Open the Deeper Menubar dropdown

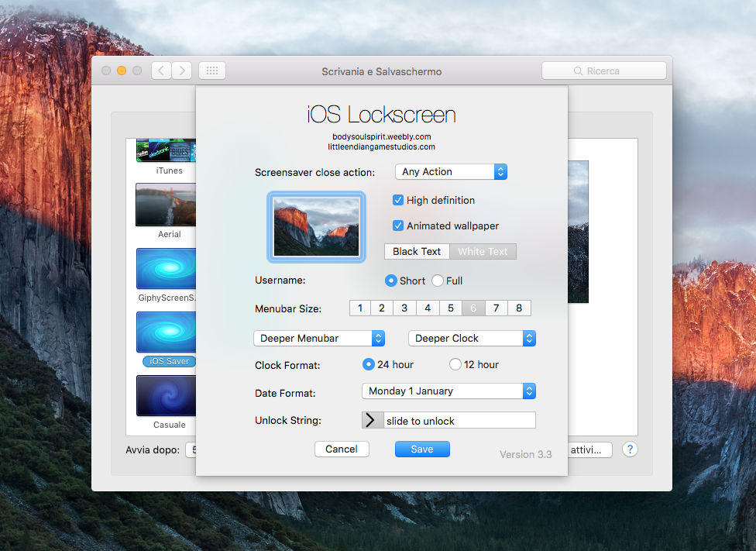(x=319, y=338)
